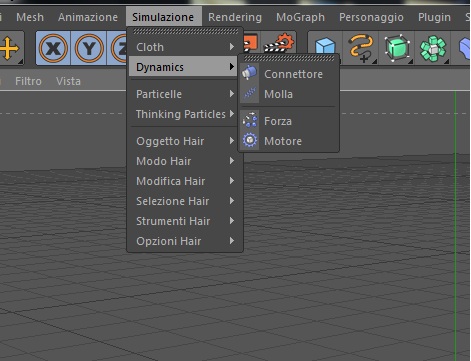Close the open Simulazione menu
Viewport: 471px width, 361px height.
pos(163,17)
